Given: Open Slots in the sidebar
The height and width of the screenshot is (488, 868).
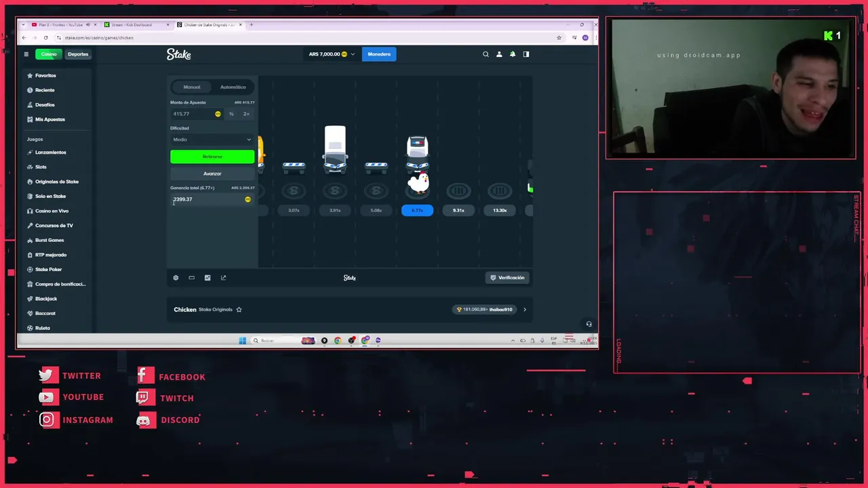Looking at the screenshot, I should click(41, 167).
